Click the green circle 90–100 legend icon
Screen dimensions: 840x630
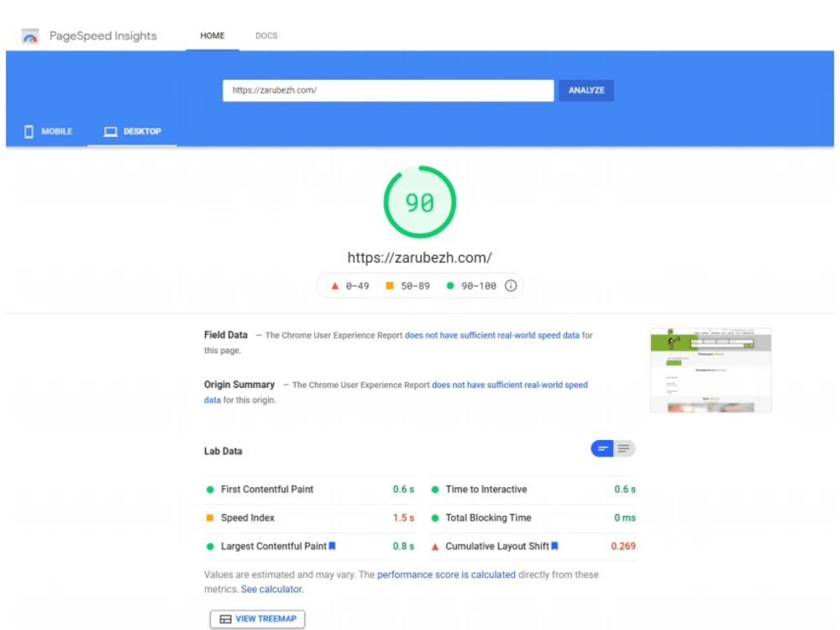point(450,286)
